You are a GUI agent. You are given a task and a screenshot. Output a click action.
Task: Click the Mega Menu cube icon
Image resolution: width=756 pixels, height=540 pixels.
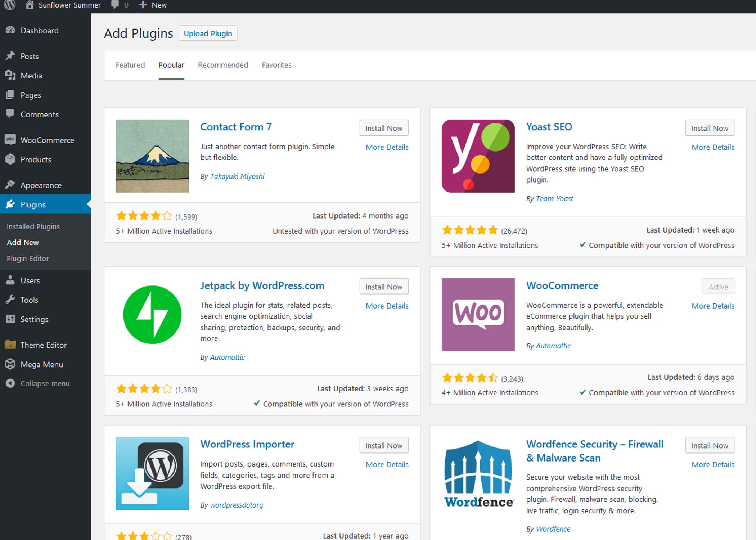pyautogui.click(x=10, y=364)
